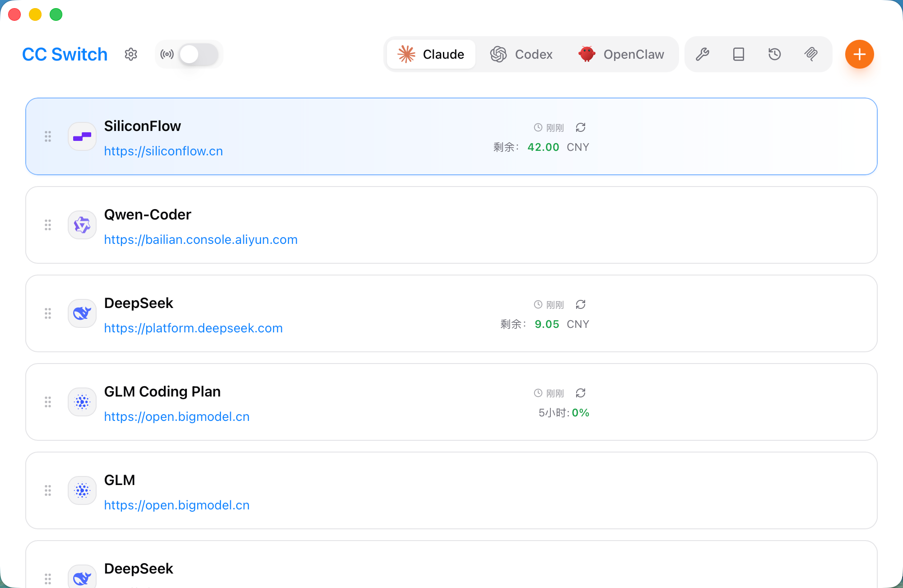Image resolution: width=903 pixels, height=588 pixels.
Task: Select the OpenClaw tab
Action: (621, 54)
